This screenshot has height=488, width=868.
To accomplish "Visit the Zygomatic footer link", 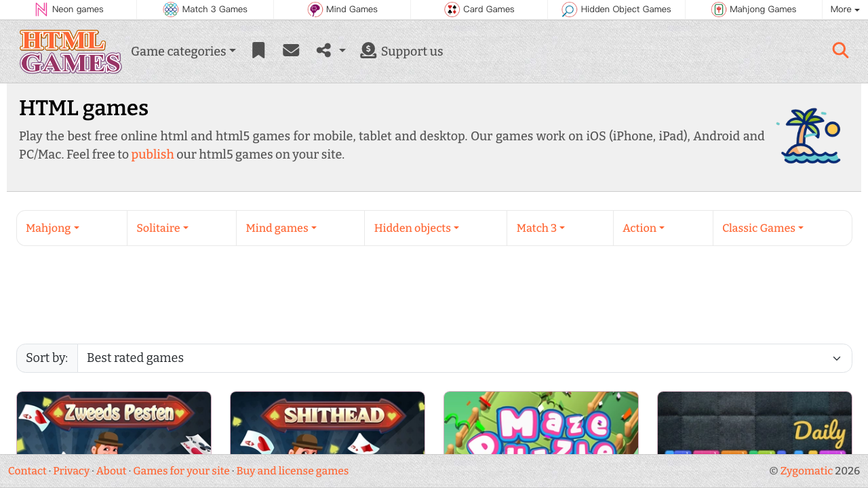I will 806,471.
